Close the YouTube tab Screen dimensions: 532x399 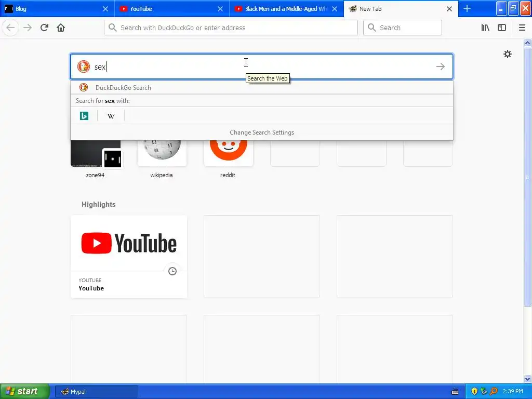220,9
